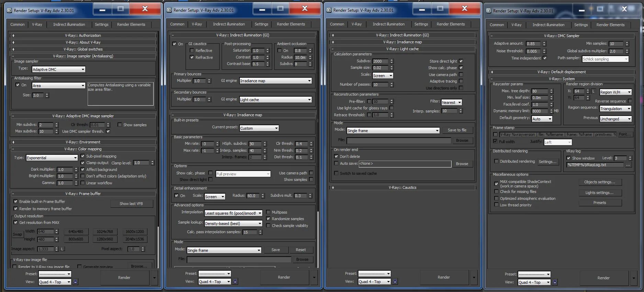Click Show last VFB button
This screenshot has height=292, width=644.
pyautogui.click(x=131, y=204)
